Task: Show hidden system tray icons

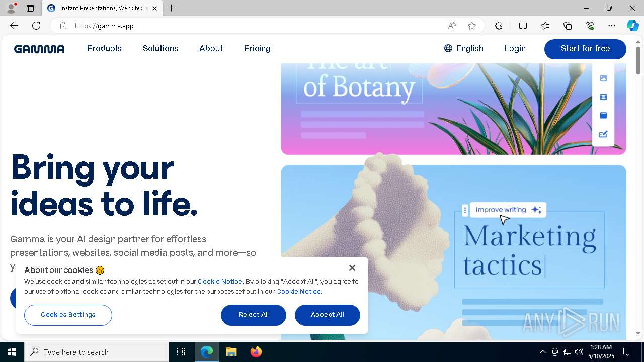Action: click(x=542, y=352)
